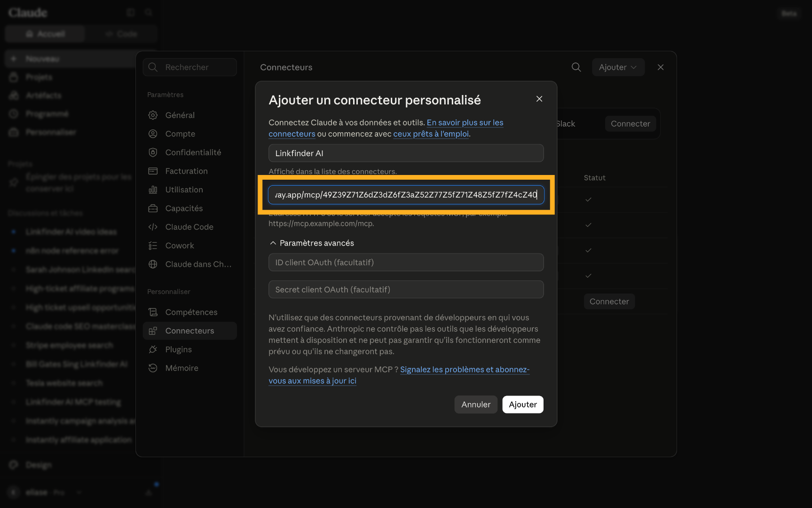Open Plugins settings
This screenshot has height=508, width=812.
click(190, 349)
